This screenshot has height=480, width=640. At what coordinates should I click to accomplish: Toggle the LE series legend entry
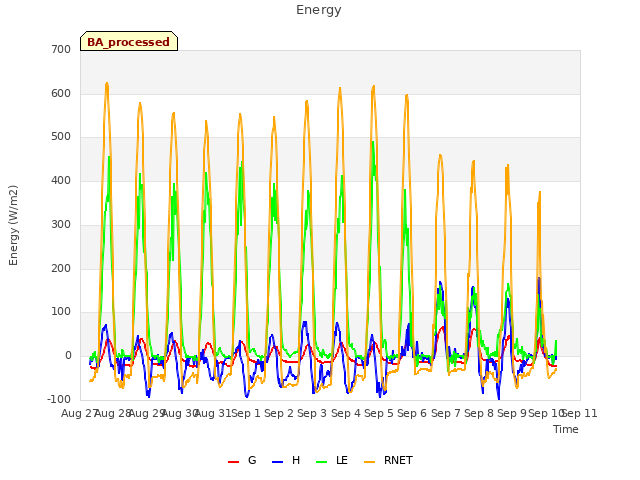point(332,460)
